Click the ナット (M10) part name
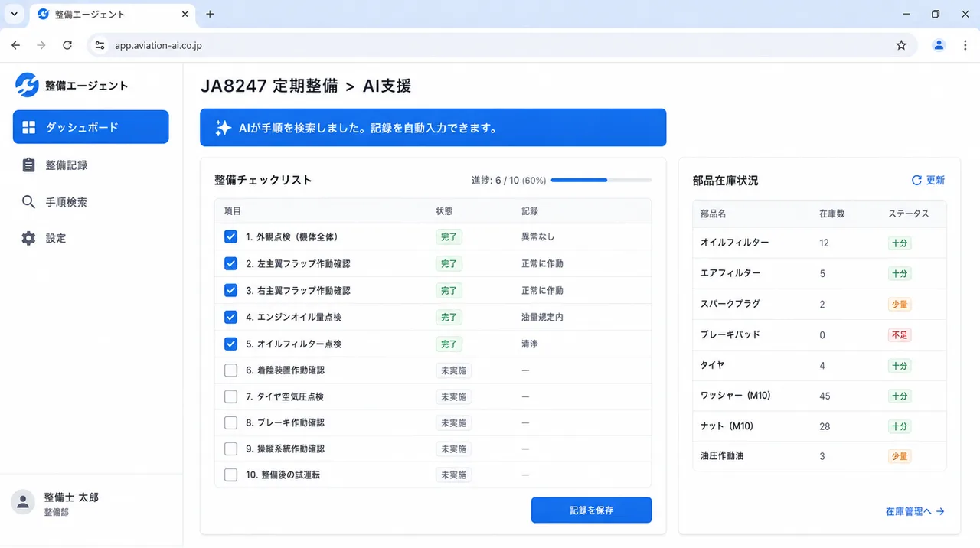The width and height of the screenshot is (980, 548). pos(727,426)
